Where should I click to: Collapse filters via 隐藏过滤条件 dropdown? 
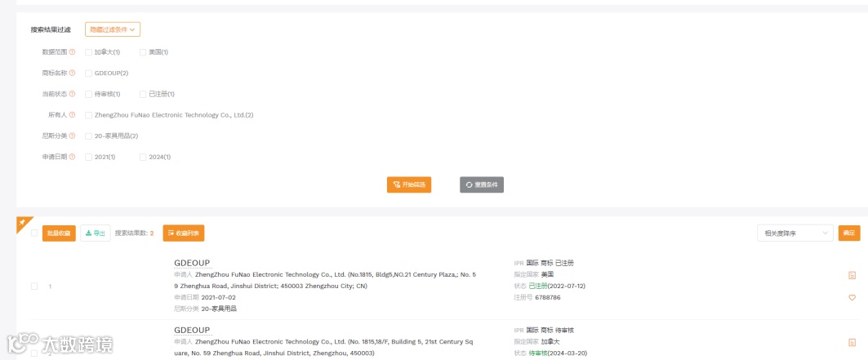(113, 29)
